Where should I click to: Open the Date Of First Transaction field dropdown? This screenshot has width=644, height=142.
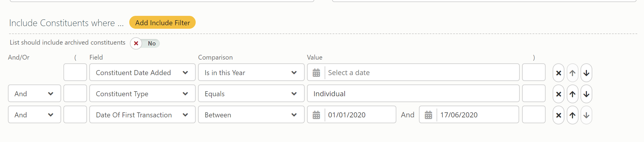142,115
